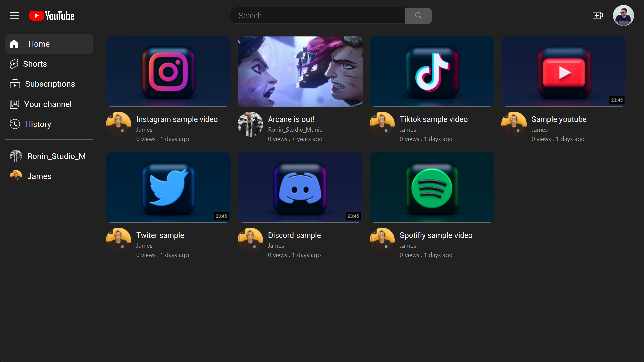The height and width of the screenshot is (362, 644).
Task: Select the Shorts sidebar icon
Action: coord(14,64)
